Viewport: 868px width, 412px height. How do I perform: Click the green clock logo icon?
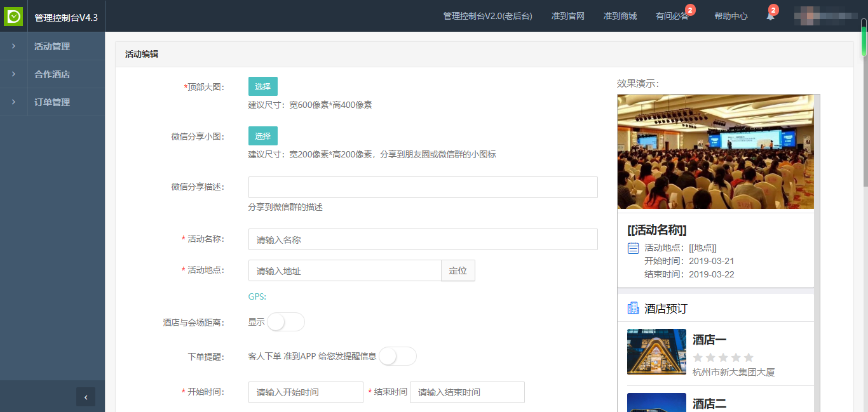(13, 17)
